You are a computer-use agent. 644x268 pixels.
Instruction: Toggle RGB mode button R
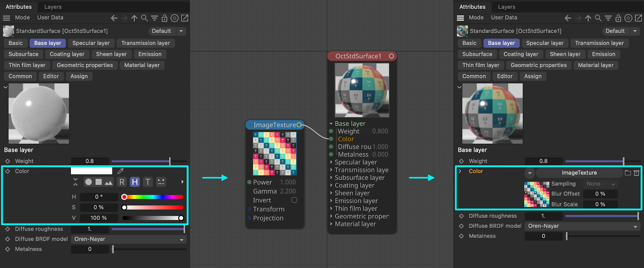[122, 182]
